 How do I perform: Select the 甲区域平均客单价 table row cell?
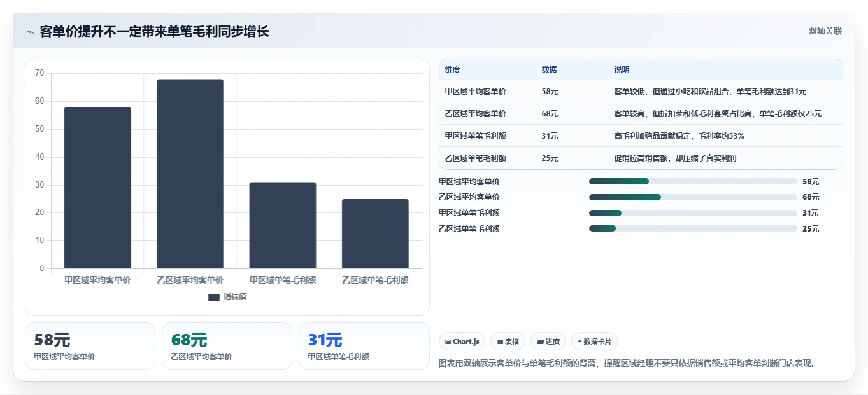(x=475, y=92)
